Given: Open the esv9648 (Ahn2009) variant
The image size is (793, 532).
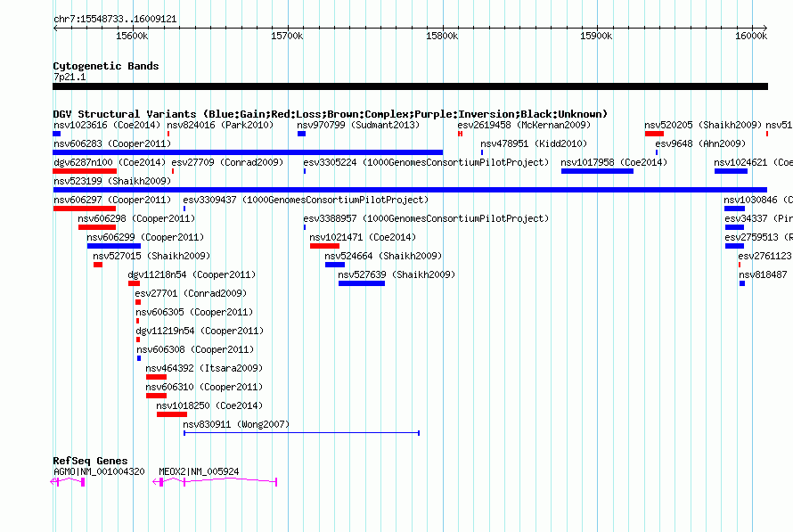Looking at the screenshot, I should pyautogui.click(x=700, y=143).
